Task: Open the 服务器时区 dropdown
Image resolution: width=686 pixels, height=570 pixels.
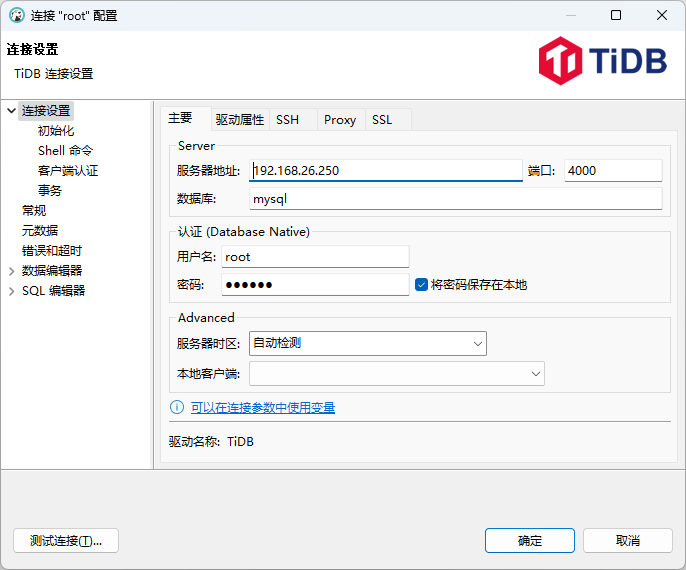Action: point(368,343)
